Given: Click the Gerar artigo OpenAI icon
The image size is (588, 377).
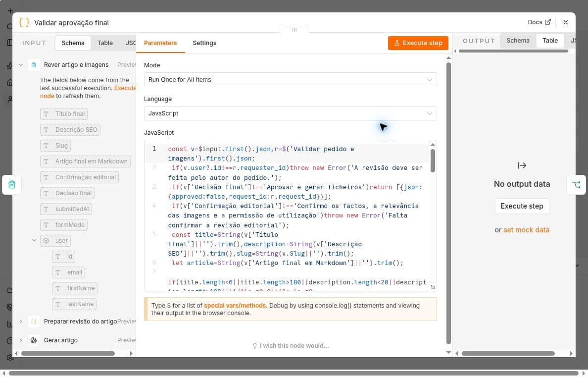Looking at the screenshot, I should point(33,340).
